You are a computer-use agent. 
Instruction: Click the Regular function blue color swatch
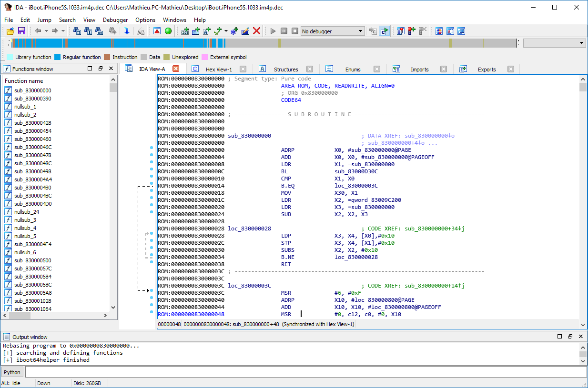[x=58, y=57]
